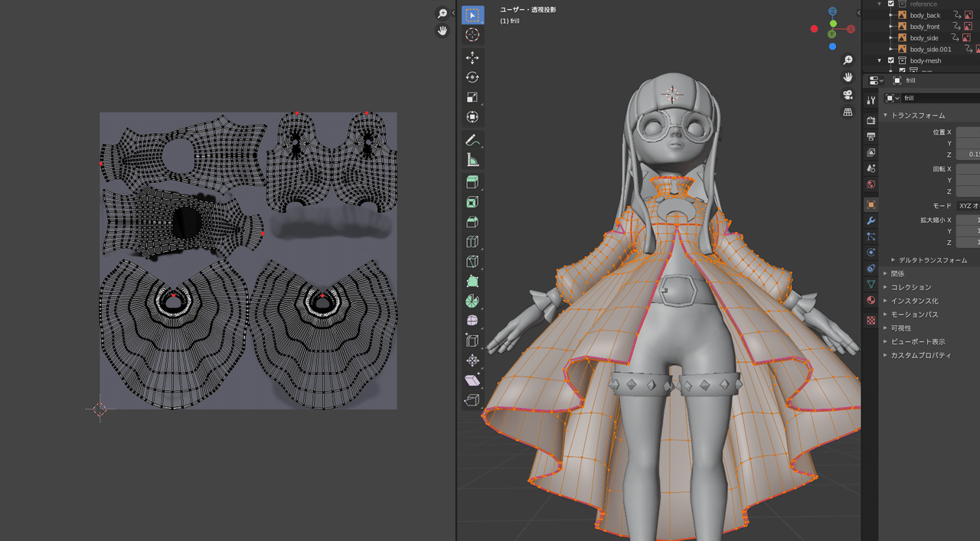The height and width of the screenshot is (541, 980).
Task: Select body_side.001 in the outliner
Action: 930,49
